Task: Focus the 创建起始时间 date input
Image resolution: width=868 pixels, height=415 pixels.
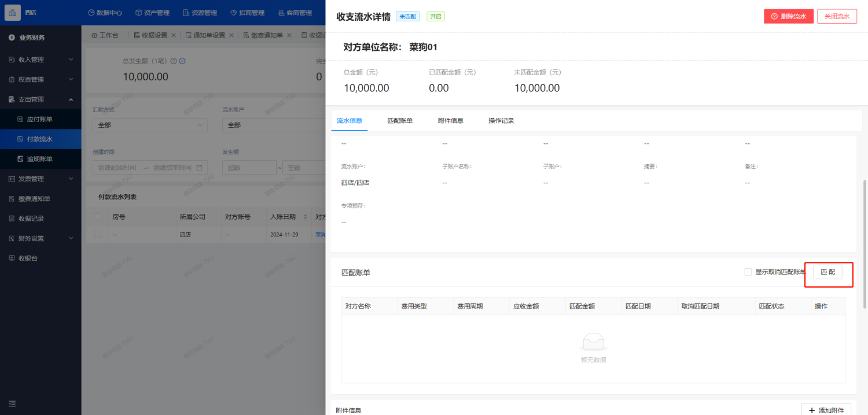Action: coord(117,168)
